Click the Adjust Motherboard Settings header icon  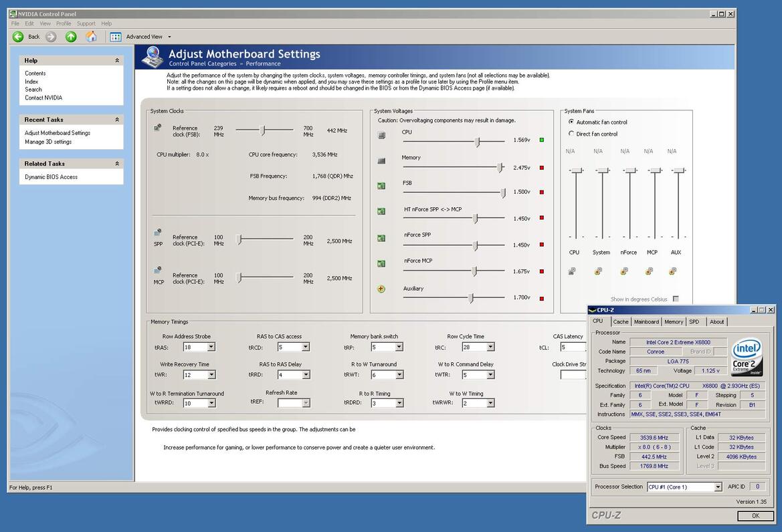tap(153, 57)
